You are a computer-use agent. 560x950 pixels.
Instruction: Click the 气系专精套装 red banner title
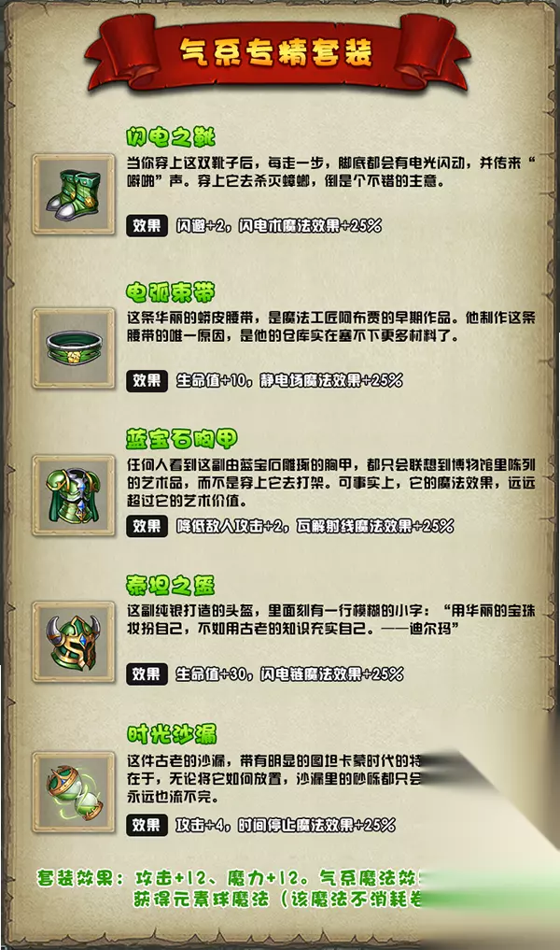[275, 52]
